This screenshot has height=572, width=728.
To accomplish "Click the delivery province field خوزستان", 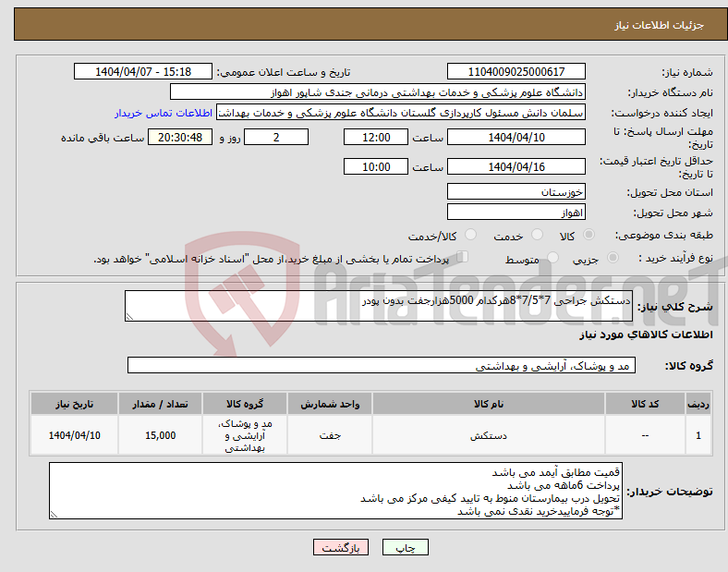I will pos(516,191).
